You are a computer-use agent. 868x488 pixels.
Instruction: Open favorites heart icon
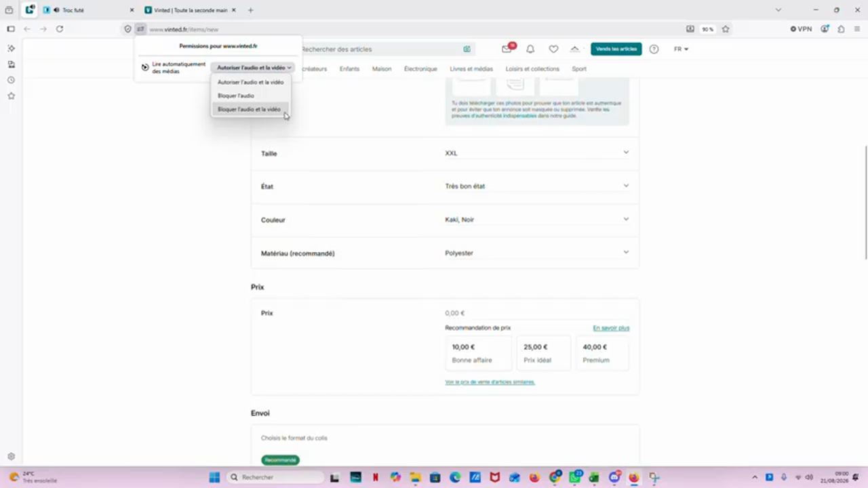click(x=553, y=49)
